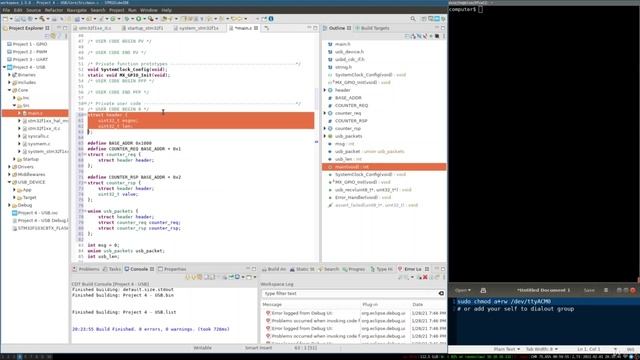640x360 pixels.
Task: Select the Startup folder
Action: (x=30, y=159)
